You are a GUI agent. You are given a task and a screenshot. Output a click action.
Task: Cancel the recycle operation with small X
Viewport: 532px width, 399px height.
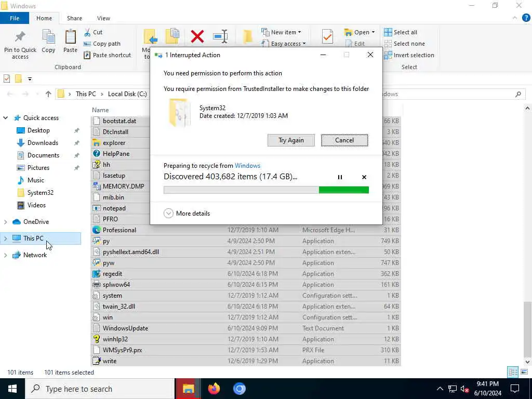click(364, 177)
